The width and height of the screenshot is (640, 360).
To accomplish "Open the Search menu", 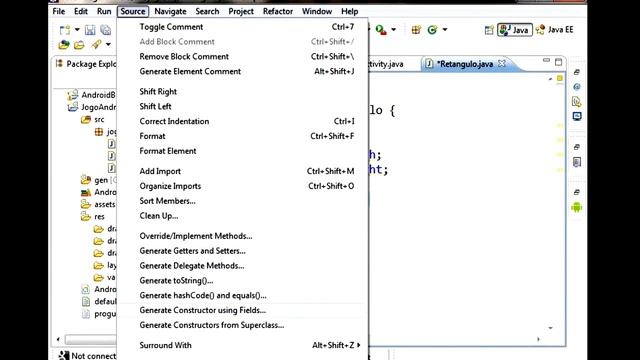I will click(x=207, y=11).
